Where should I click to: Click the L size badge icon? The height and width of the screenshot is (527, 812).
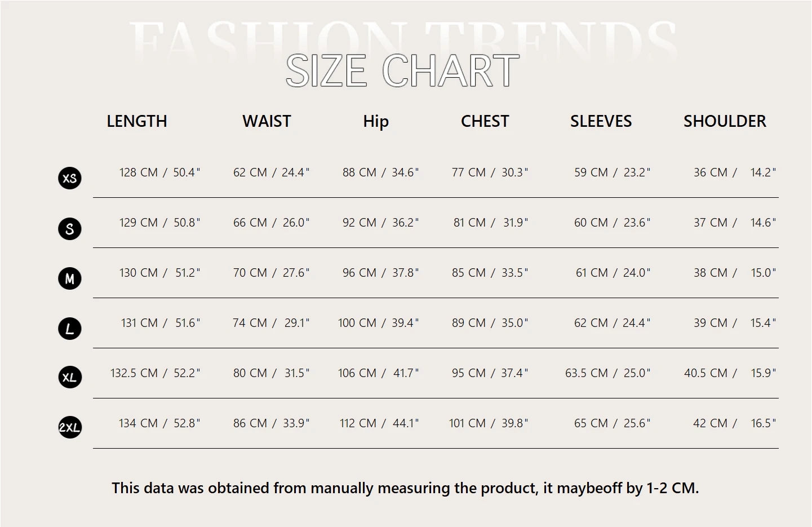click(70, 329)
